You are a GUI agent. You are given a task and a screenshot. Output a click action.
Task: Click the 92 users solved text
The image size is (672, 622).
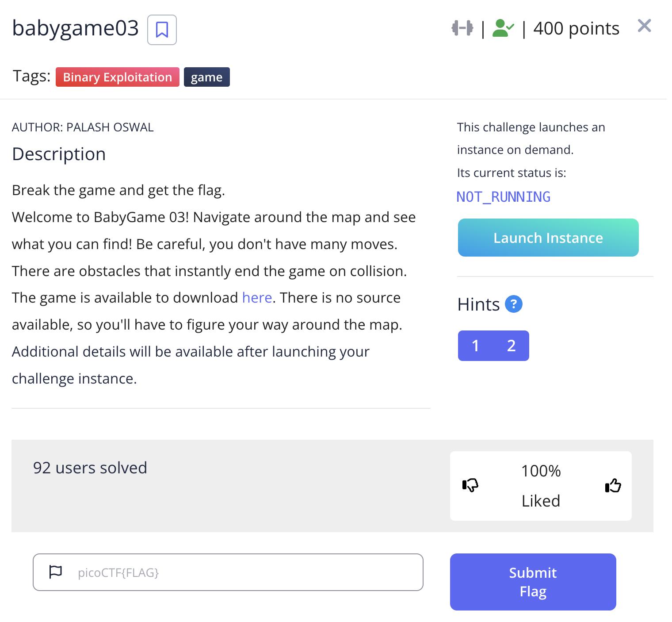[89, 468]
